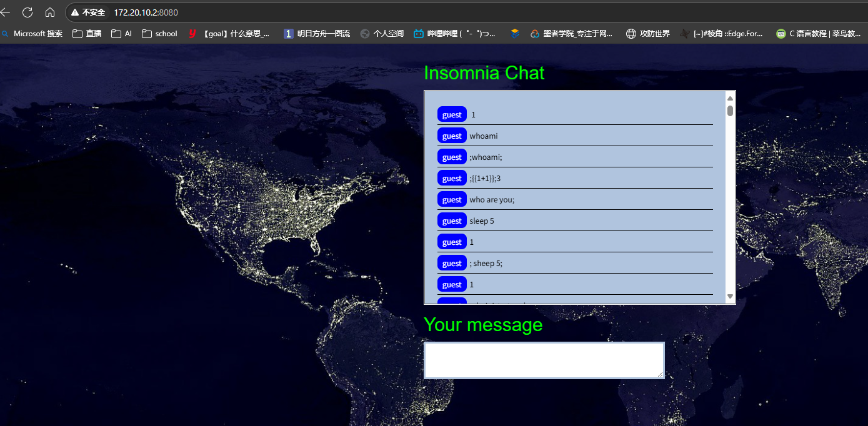Open the C 语言教程 bookmark
This screenshot has width=868, height=426.
pos(817,34)
